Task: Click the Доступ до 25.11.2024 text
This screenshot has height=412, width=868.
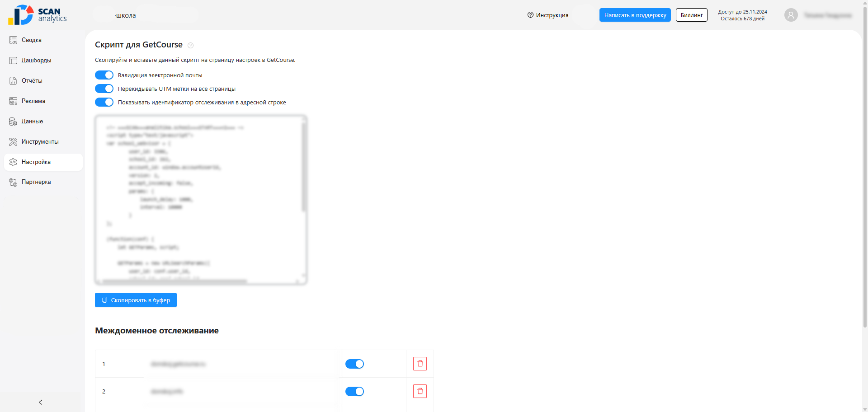Action: pyautogui.click(x=743, y=12)
